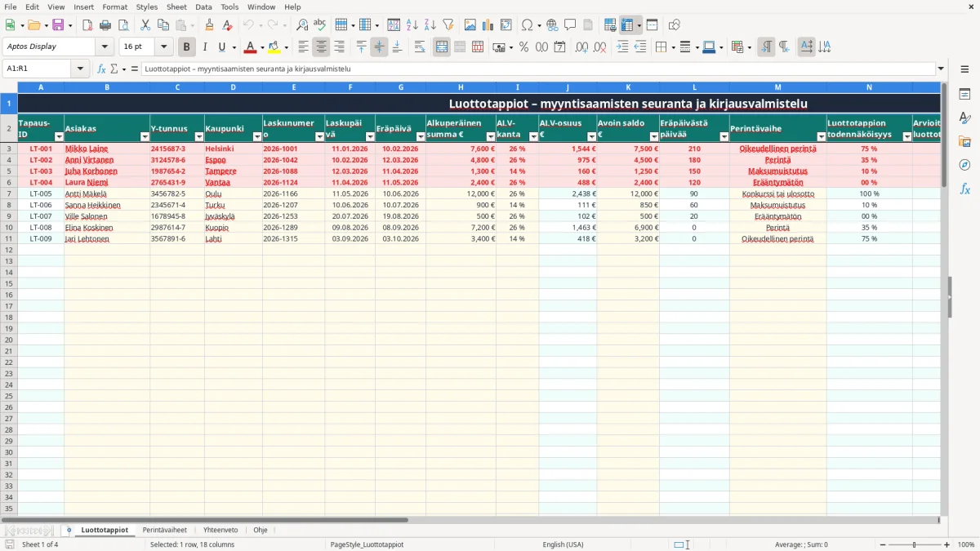Expand the font size dropdown

pyautogui.click(x=163, y=47)
